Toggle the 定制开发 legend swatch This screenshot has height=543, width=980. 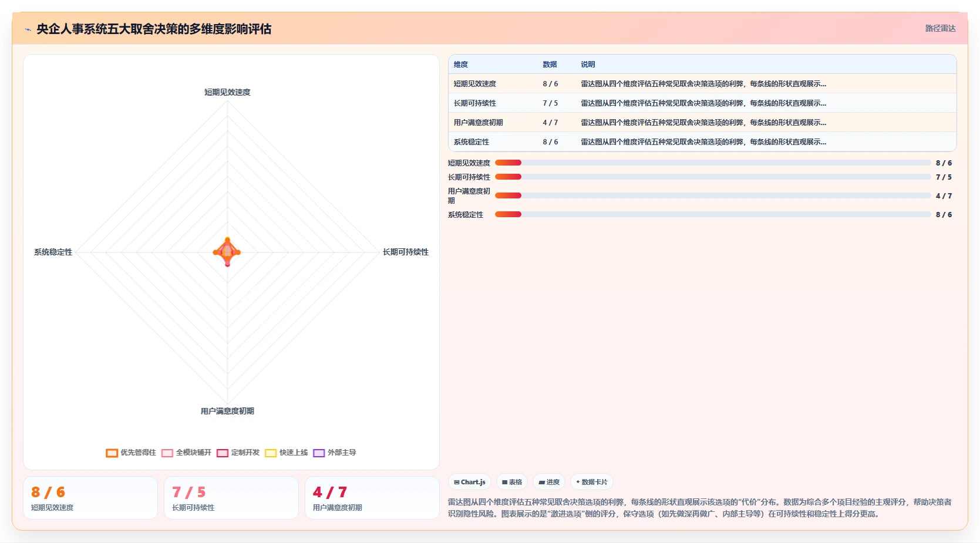click(223, 453)
